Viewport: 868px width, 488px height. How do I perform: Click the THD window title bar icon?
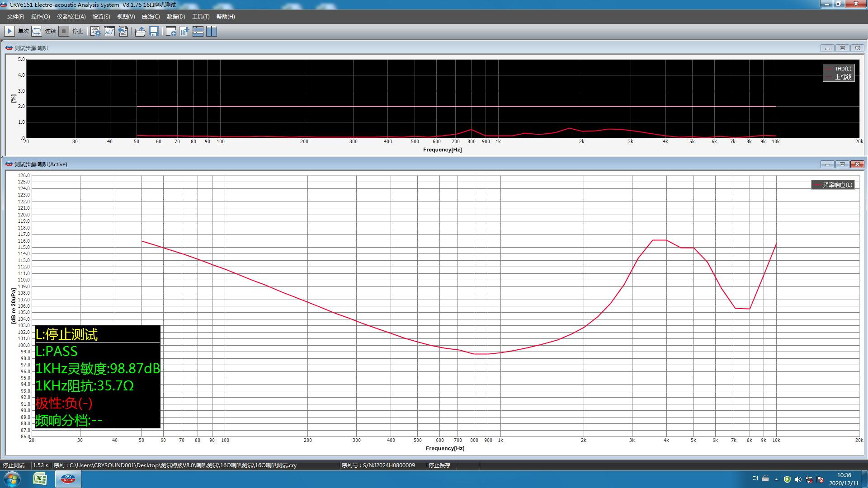tap(9, 48)
